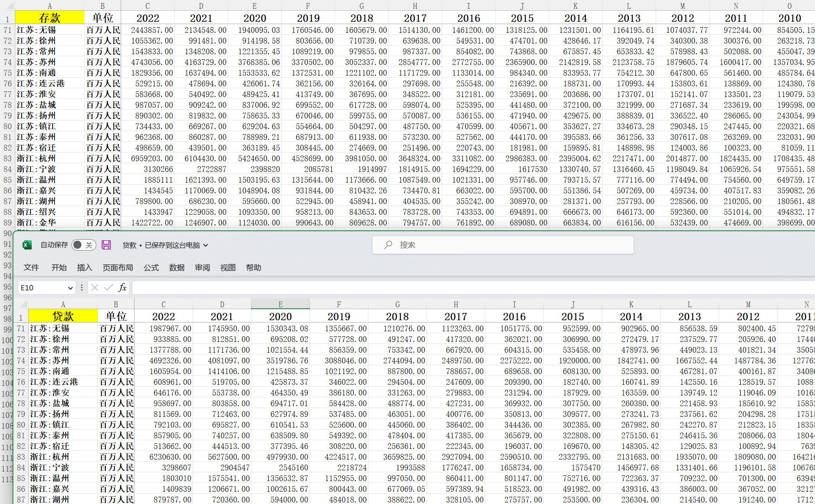The height and width of the screenshot is (504, 815).
Task: Open the 文件 menu
Action: click(x=31, y=267)
